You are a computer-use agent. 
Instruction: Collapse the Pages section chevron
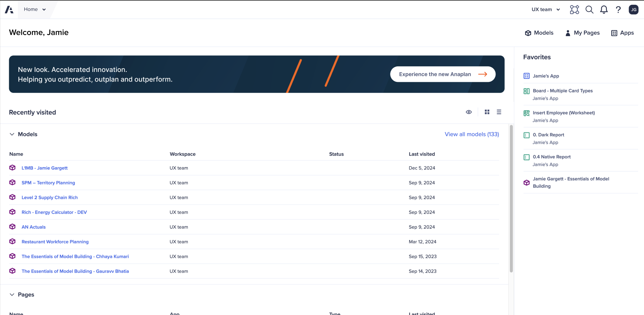coord(12,295)
